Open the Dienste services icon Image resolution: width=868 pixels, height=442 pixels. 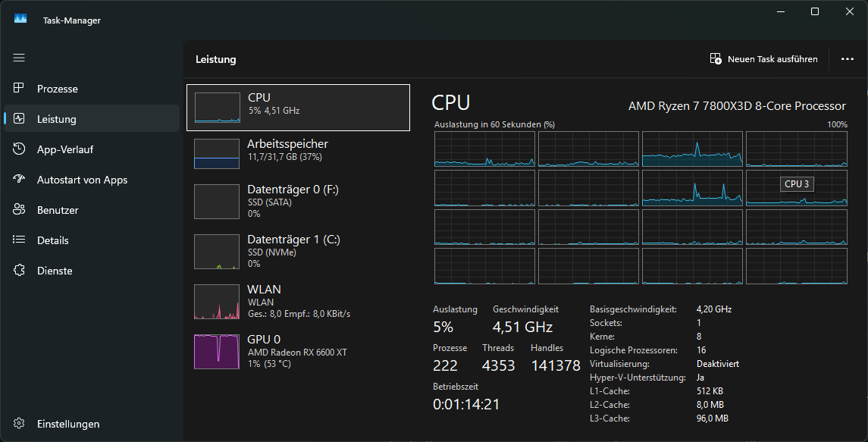click(20, 271)
